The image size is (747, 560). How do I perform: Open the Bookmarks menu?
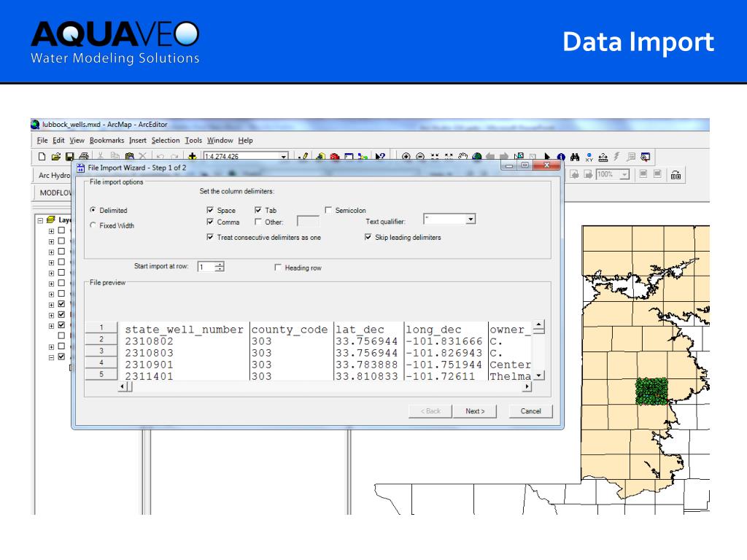coord(107,141)
